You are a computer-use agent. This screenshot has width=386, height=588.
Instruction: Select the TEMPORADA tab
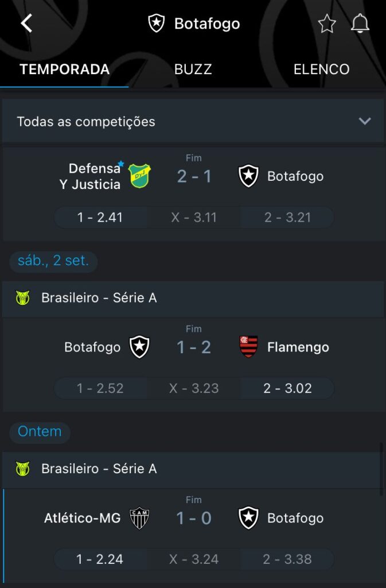[x=64, y=69]
